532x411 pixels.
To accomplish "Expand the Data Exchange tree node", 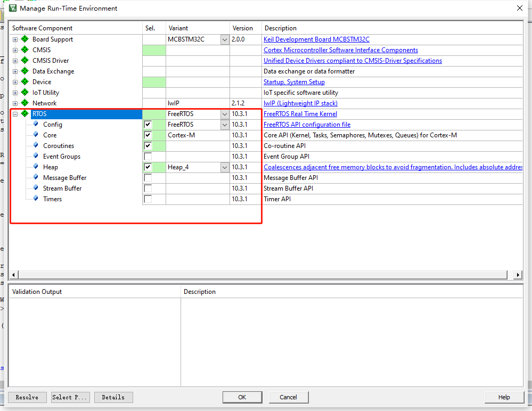I will (x=15, y=71).
